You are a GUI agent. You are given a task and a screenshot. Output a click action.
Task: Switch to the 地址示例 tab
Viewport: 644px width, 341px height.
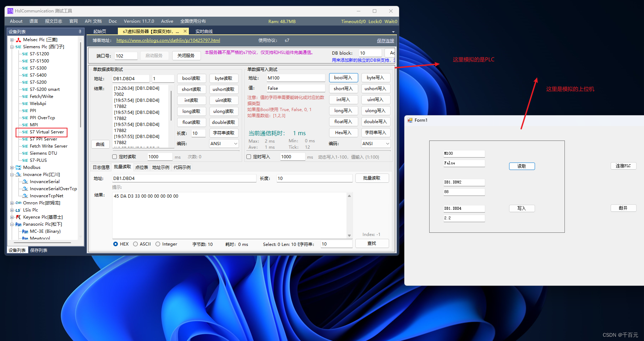point(161,167)
